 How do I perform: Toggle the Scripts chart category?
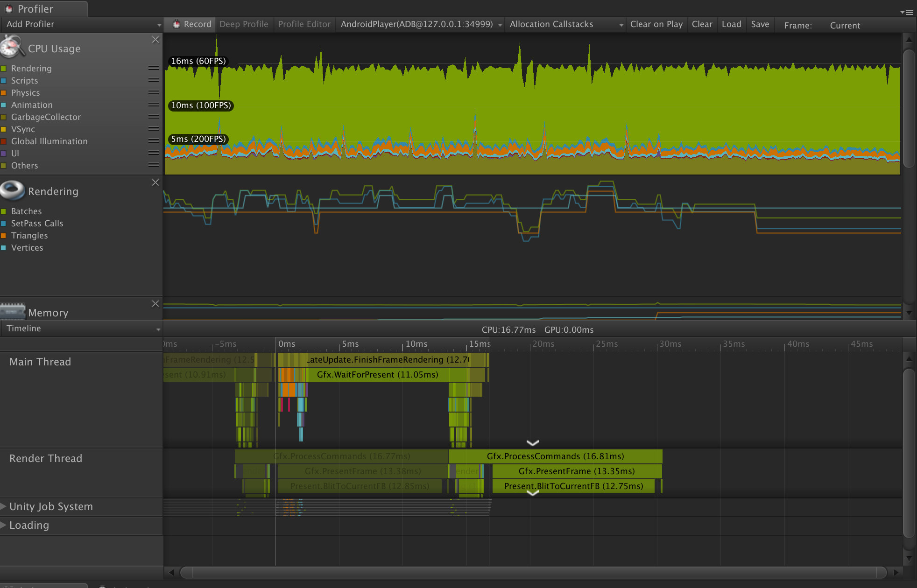coord(3,81)
